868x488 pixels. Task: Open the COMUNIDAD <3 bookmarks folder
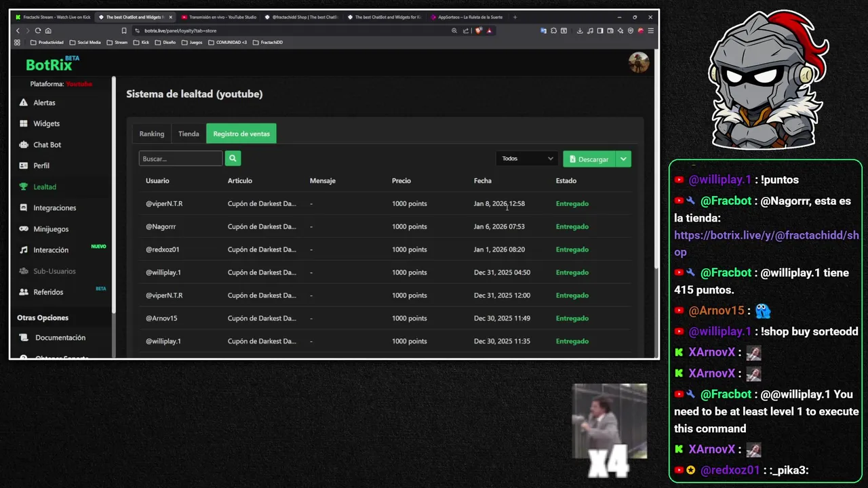227,42
